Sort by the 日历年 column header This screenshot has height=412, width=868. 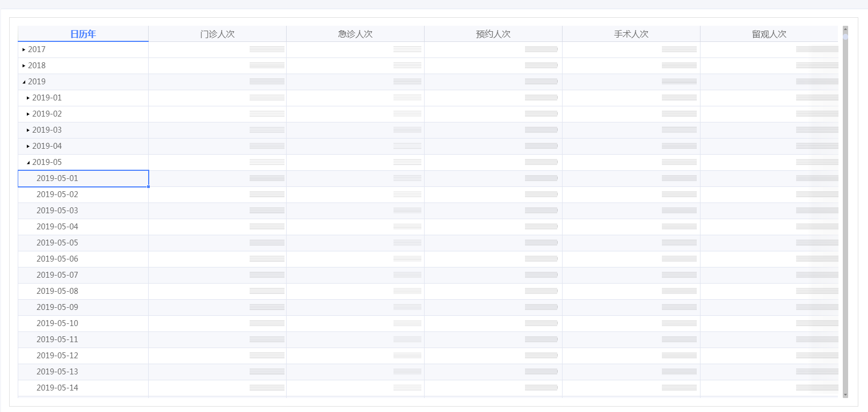[83, 34]
